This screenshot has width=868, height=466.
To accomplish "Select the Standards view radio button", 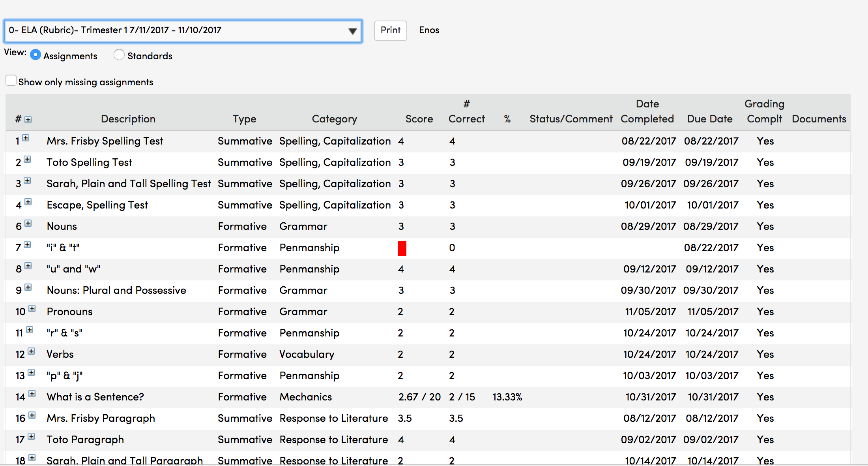I will pyautogui.click(x=119, y=55).
